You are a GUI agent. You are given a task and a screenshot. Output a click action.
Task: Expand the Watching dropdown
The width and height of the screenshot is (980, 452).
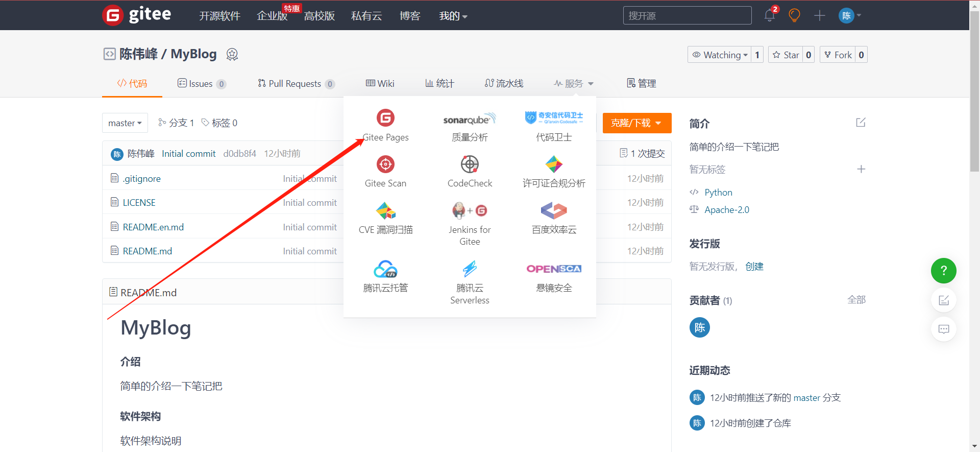coord(719,55)
